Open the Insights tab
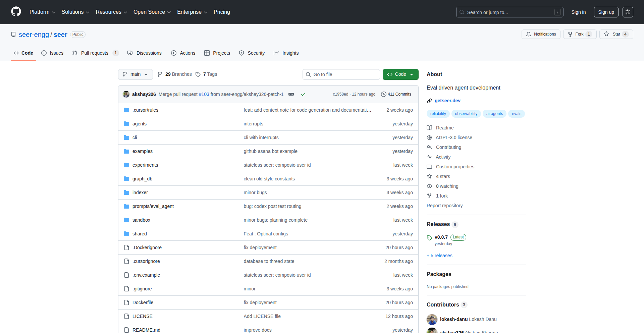The image size is (644, 333). [286, 53]
